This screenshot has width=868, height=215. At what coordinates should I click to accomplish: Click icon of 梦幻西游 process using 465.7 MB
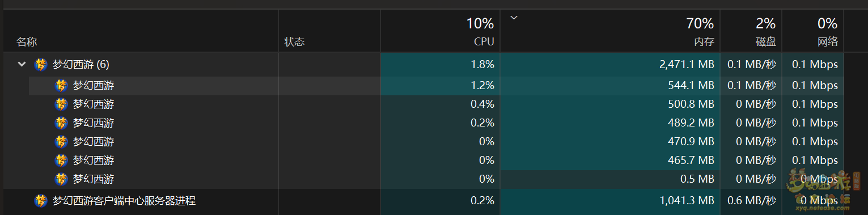pyautogui.click(x=61, y=161)
